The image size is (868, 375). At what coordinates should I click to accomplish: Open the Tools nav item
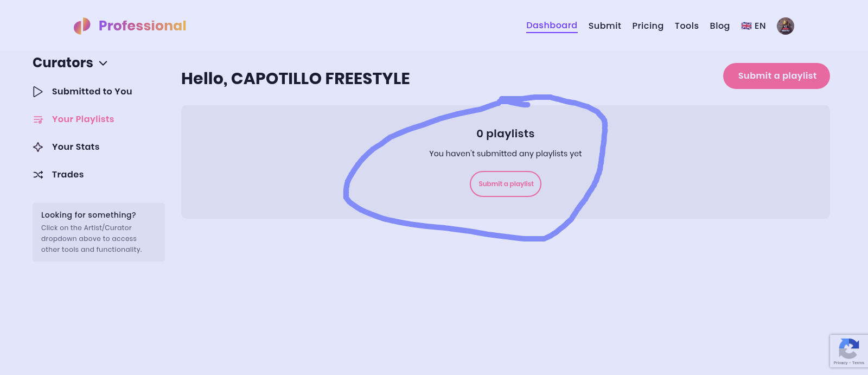(x=686, y=26)
